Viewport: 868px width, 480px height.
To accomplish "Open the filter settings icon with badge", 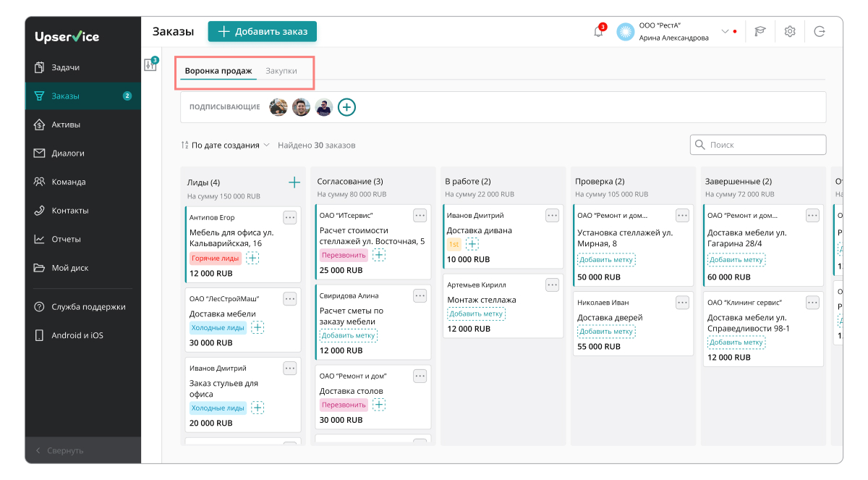I will [x=150, y=65].
